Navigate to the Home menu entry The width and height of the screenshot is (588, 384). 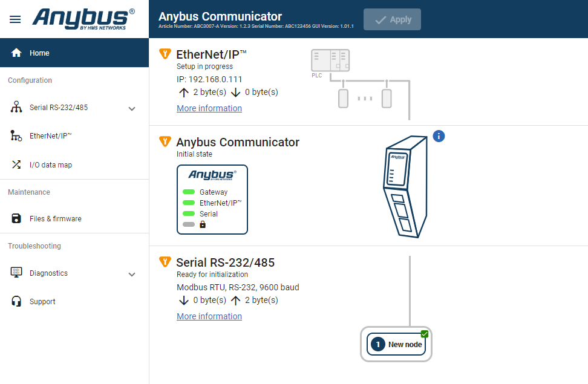39,53
